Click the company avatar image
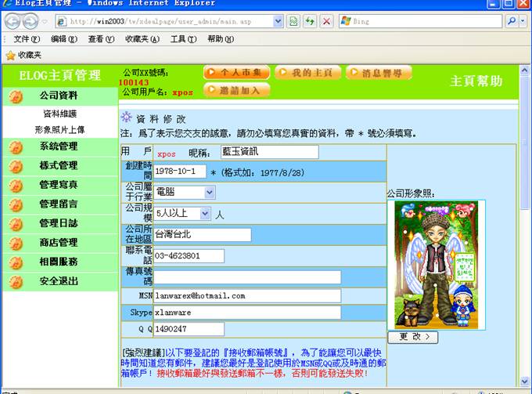 pyautogui.click(x=435, y=264)
